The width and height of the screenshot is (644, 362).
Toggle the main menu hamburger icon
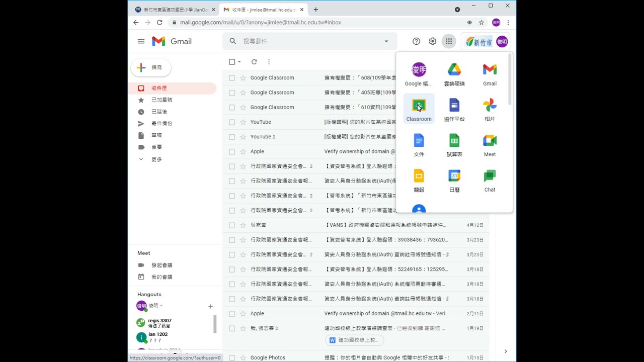click(x=141, y=41)
